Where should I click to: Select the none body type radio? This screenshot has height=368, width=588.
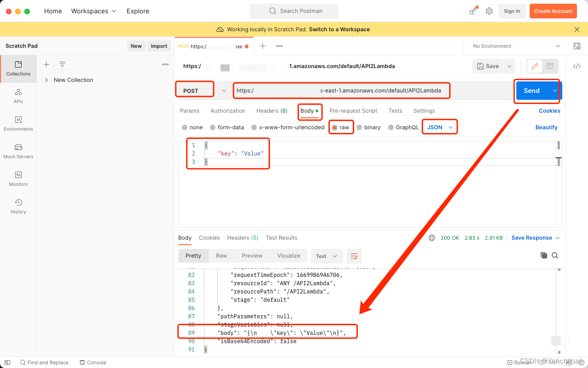pos(185,127)
